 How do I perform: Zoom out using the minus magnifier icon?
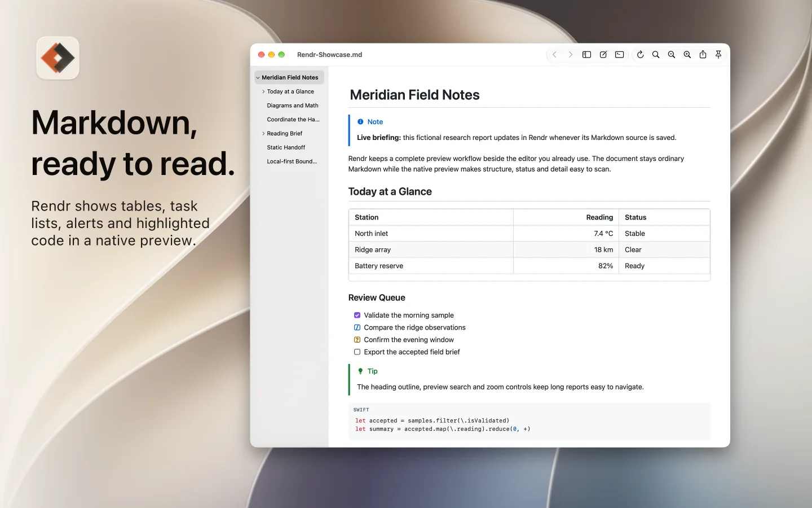tap(672, 55)
